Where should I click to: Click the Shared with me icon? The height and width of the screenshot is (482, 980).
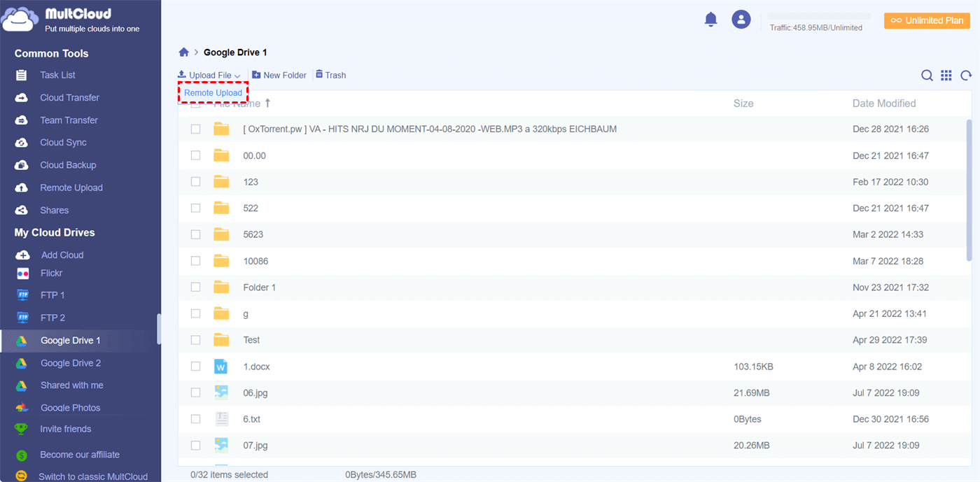(22, 385)
